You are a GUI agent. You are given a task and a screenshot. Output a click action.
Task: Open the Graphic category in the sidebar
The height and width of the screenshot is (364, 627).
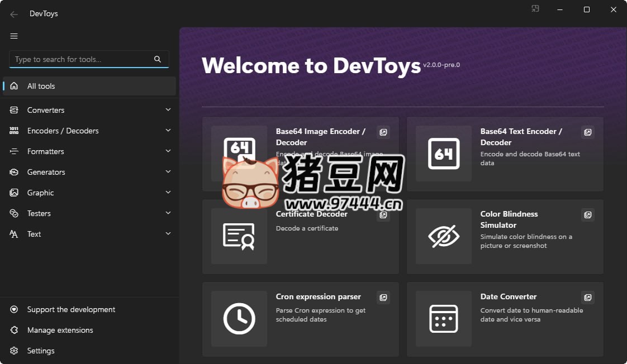89,193
